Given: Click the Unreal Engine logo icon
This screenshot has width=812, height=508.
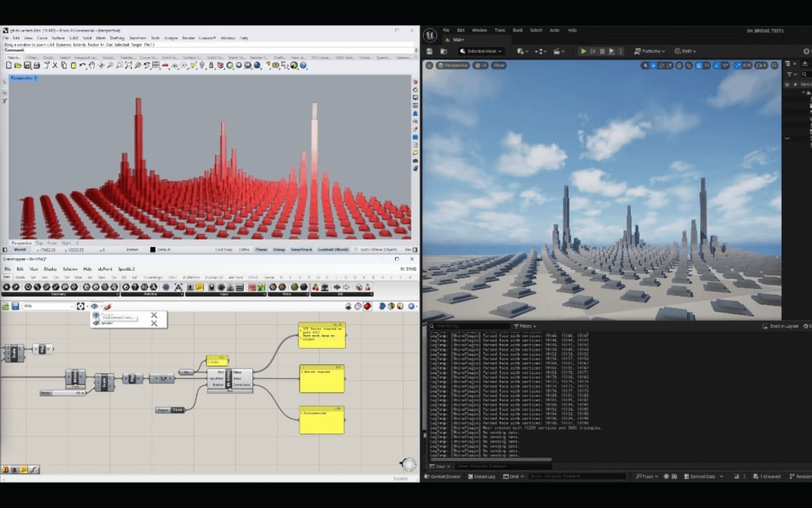Looking at the screenshot, I should tap(430, 35).
